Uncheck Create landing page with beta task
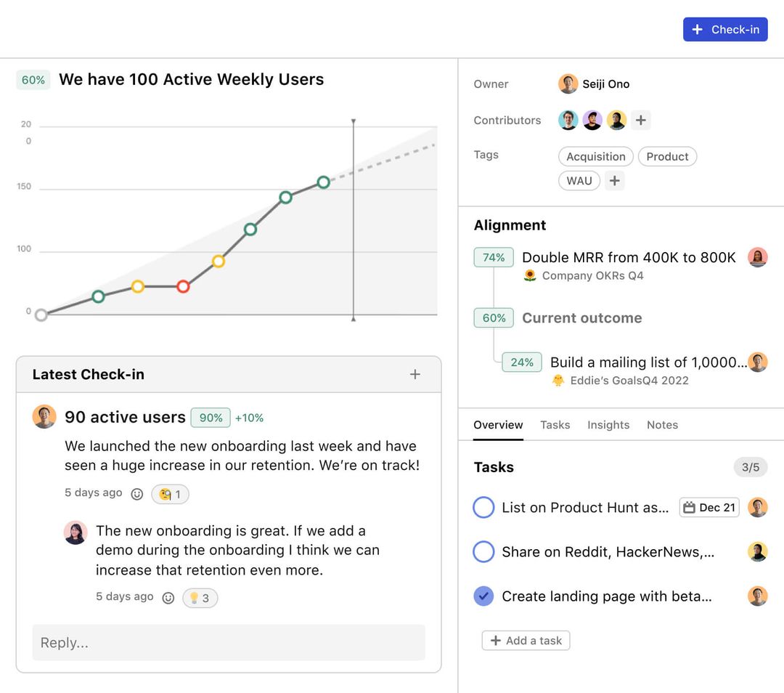Viewport: 784px width, 693px height. coord(483,596)
